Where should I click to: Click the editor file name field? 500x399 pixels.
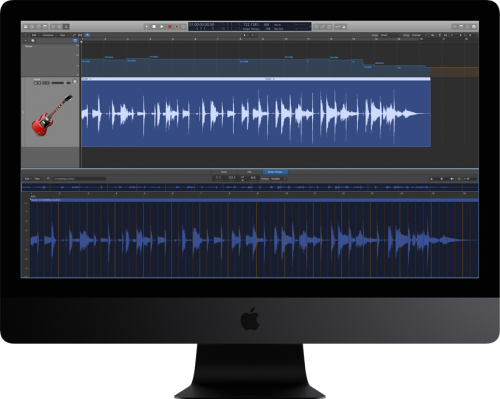pos(79,179)
